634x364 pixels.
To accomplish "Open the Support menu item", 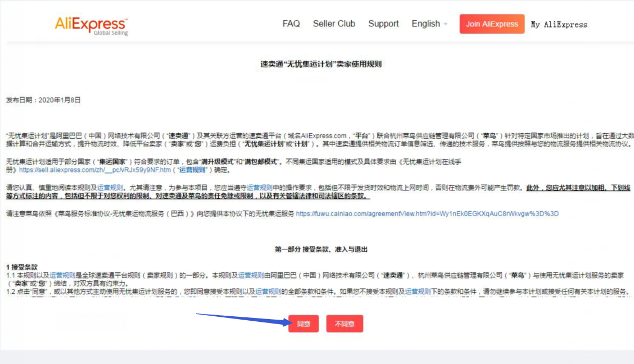I will (x=383, y=24).
